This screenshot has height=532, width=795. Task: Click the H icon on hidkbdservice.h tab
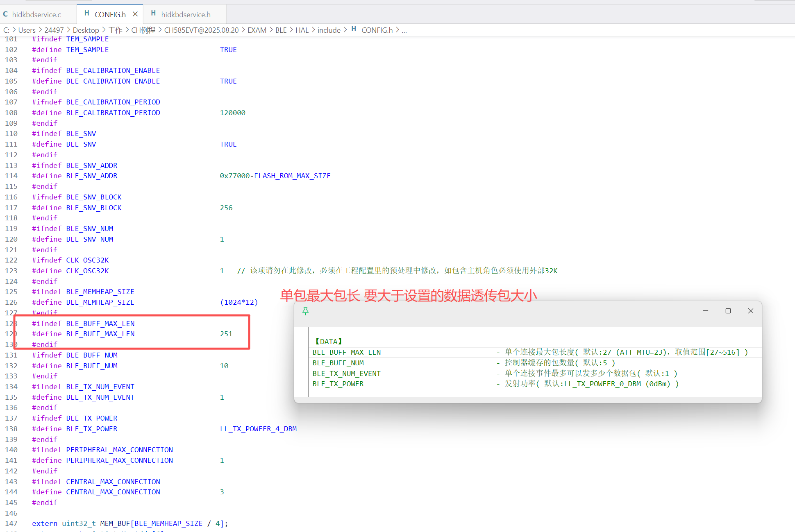click(153, 14)
